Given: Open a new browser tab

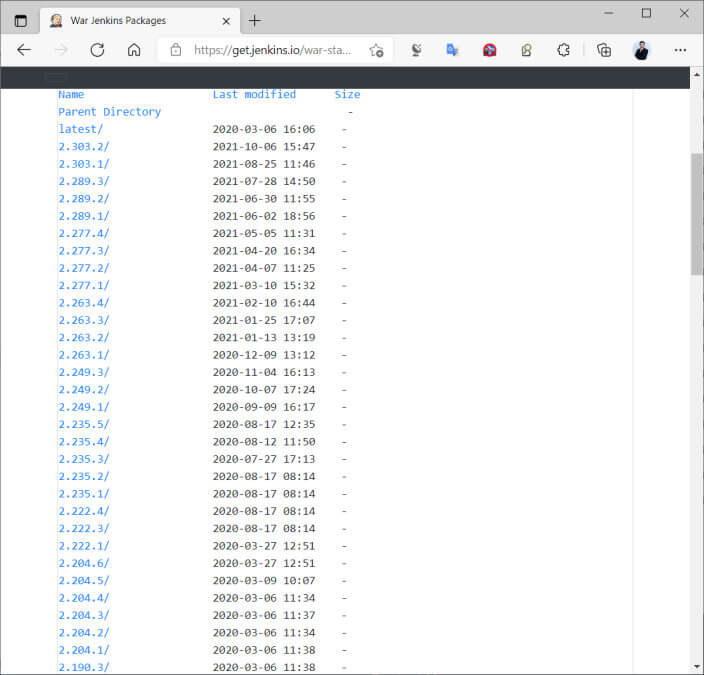Looking at the screenshot, I should [254, 21].
